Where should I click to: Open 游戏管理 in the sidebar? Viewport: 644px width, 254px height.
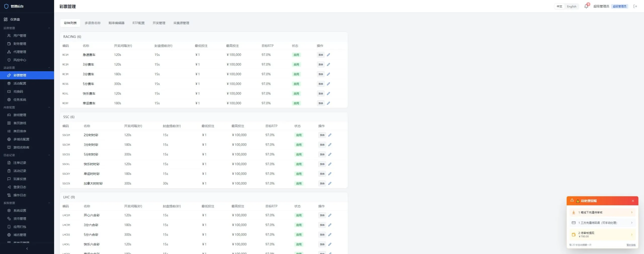click(x=27, y=115)
